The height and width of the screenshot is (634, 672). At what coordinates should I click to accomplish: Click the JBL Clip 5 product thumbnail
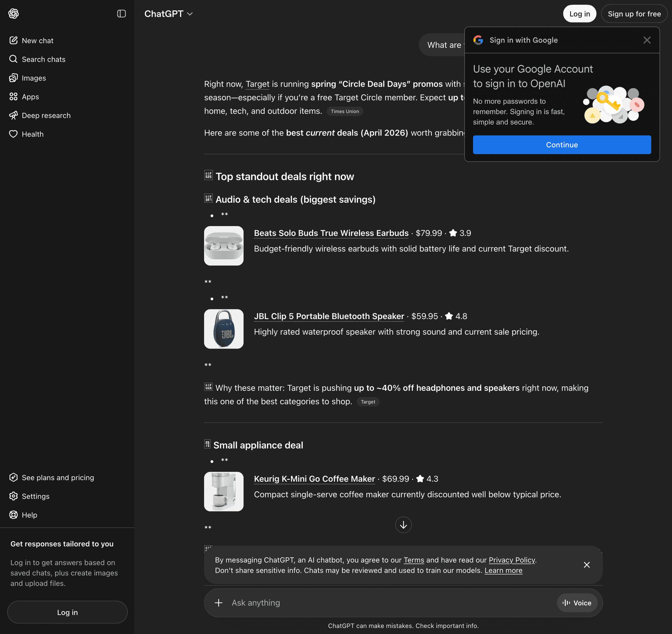(224, 329)
